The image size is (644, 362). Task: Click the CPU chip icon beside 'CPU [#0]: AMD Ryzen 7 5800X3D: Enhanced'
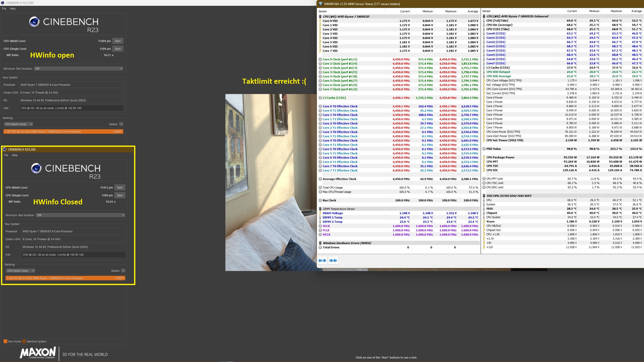pyautogui.click(x=484, y=16)
